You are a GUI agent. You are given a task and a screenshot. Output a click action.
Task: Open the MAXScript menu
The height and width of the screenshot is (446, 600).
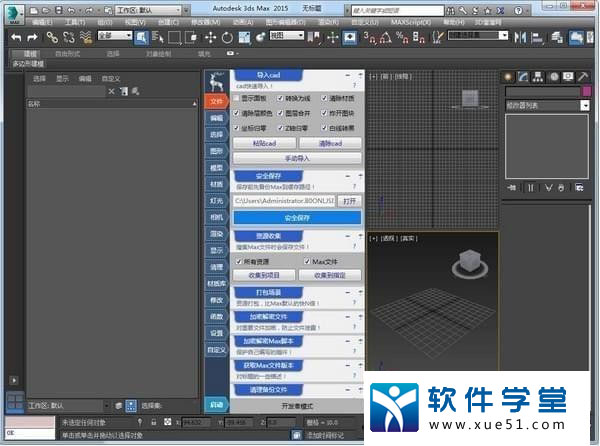tap(413, 21)
